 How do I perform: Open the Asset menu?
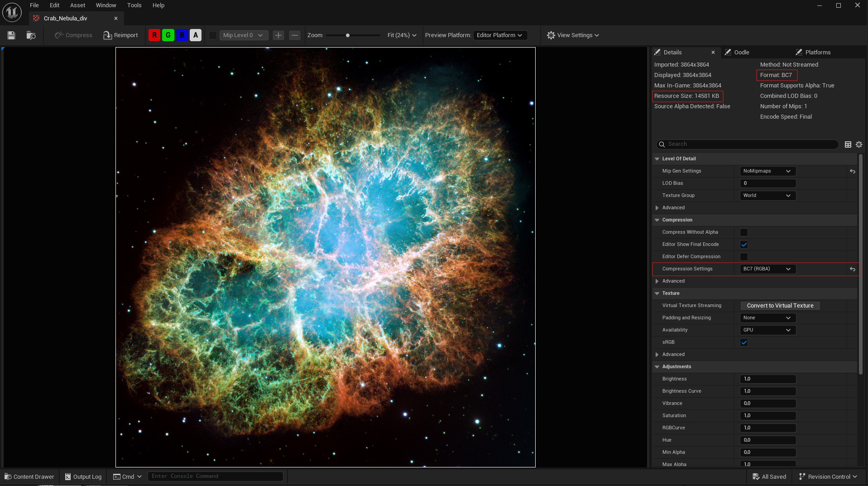pyautogui.click(x=78, y=5)
